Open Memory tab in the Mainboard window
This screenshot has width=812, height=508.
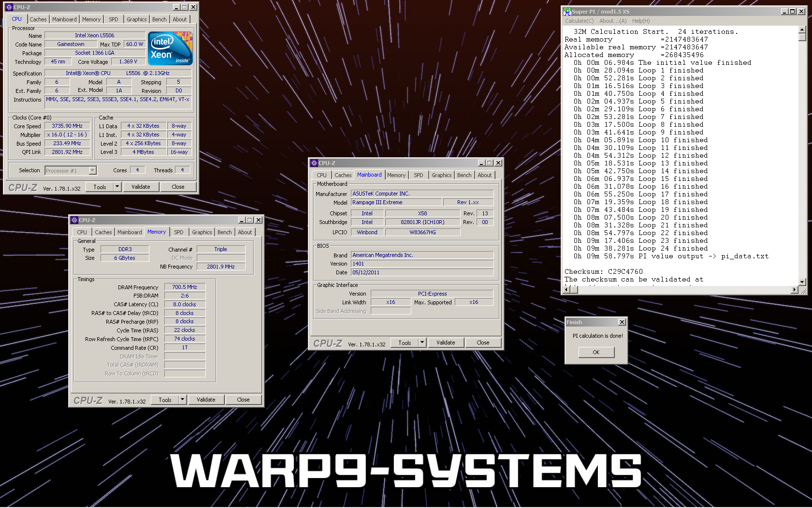point(396,175)
